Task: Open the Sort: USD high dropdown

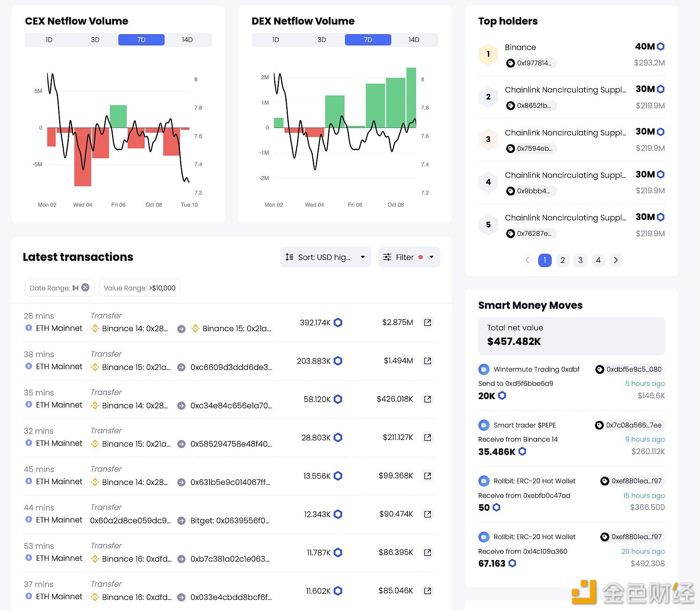Action: click(326, 257)
